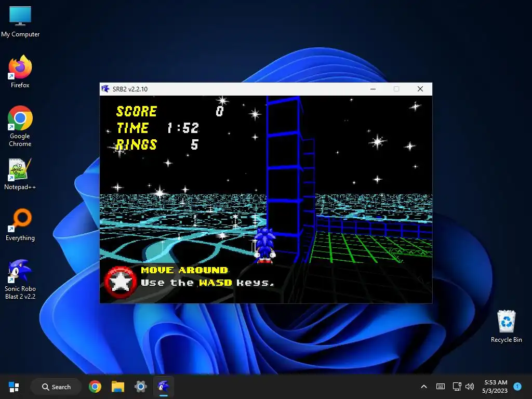
Task: Launch Firefox from desktop shortcut
Action: [x=20, y=72]
